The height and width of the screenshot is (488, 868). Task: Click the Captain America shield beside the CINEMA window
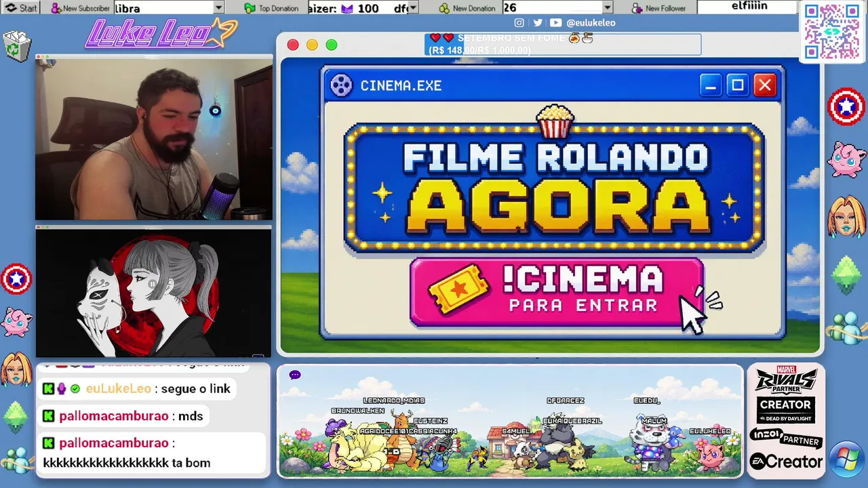coord(846,107)
